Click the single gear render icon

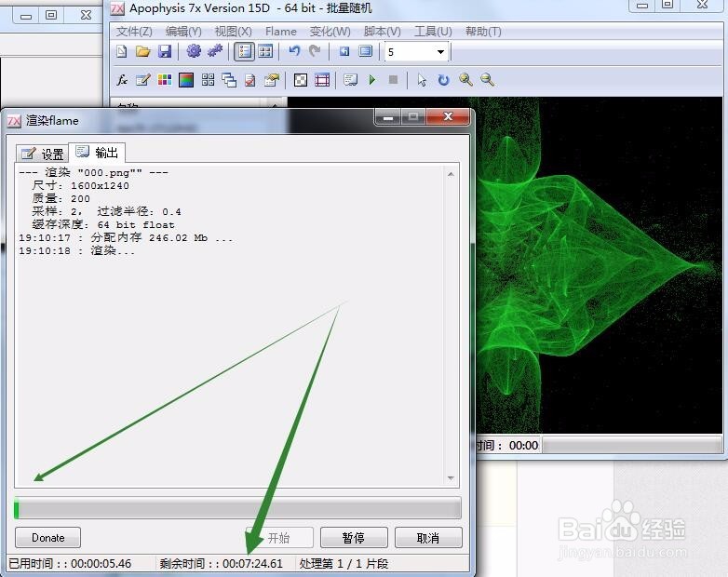click(194, 51)
